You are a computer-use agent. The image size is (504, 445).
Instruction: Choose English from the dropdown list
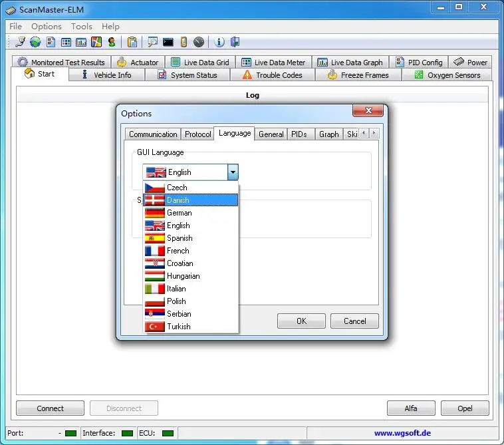(x=191, y=225)
